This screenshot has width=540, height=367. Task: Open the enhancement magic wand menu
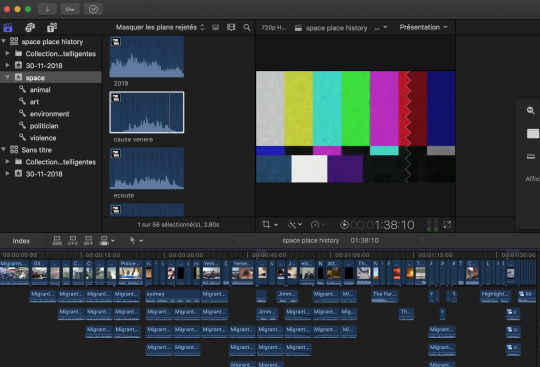295,225
